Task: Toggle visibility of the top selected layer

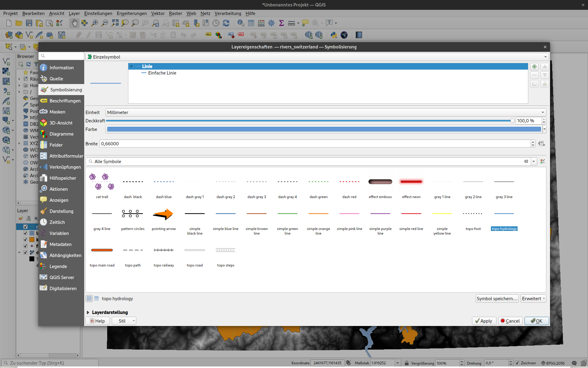Action: coord(25,227)
